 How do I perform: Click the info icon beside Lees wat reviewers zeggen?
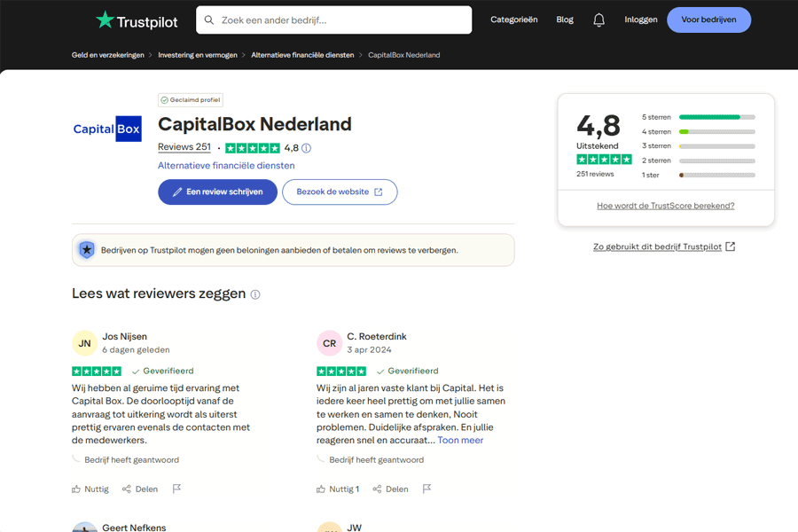click(x=254, y=293)
